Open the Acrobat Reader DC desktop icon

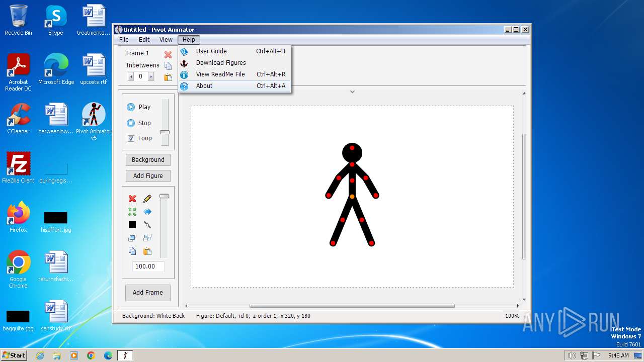18,72
